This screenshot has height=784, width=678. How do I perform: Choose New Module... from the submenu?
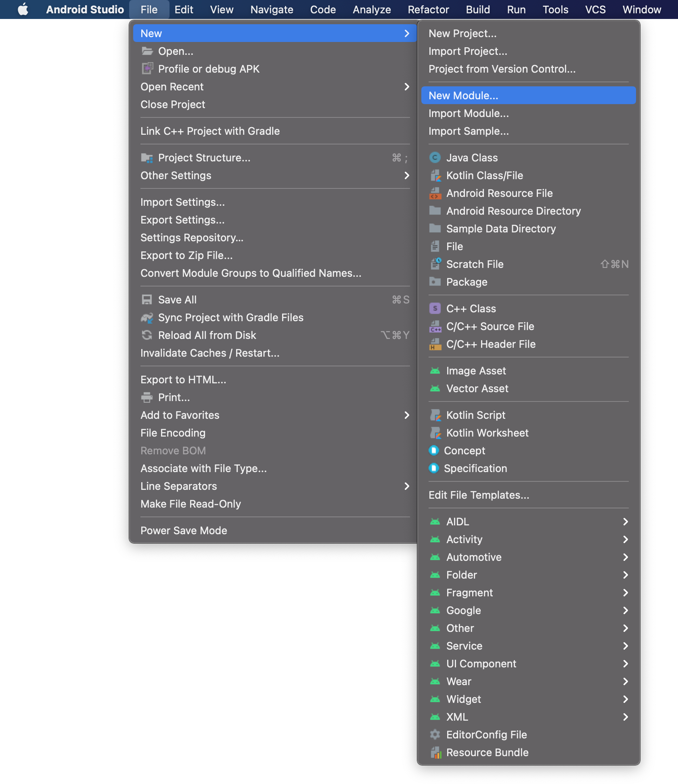[x=528, y=96]
